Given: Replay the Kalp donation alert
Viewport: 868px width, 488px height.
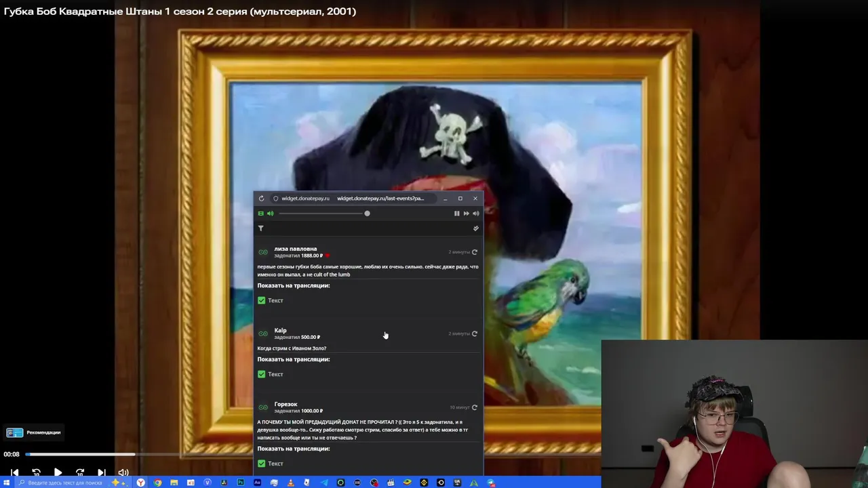Looking at the screenshot, I should pyautogui.click(x=475, y=333).
